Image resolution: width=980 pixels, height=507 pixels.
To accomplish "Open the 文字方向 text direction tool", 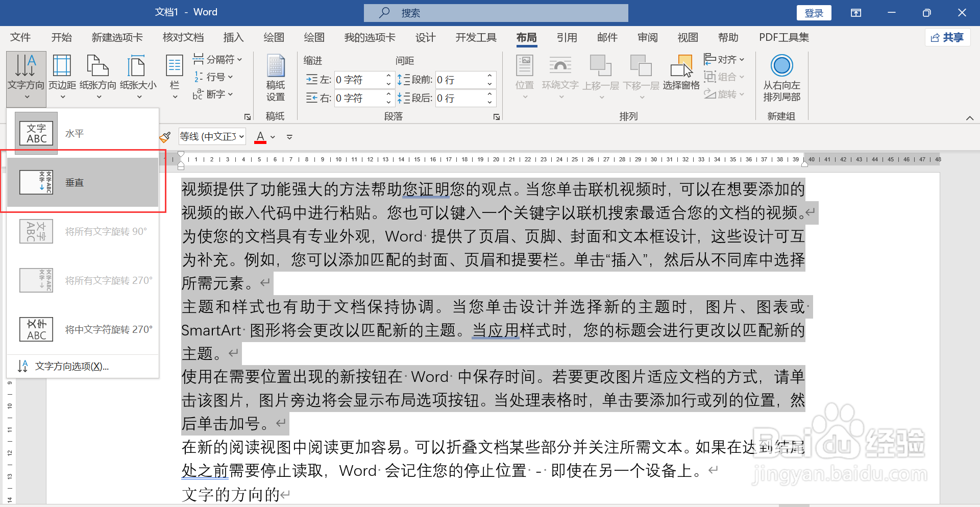I will click(26, 78).
